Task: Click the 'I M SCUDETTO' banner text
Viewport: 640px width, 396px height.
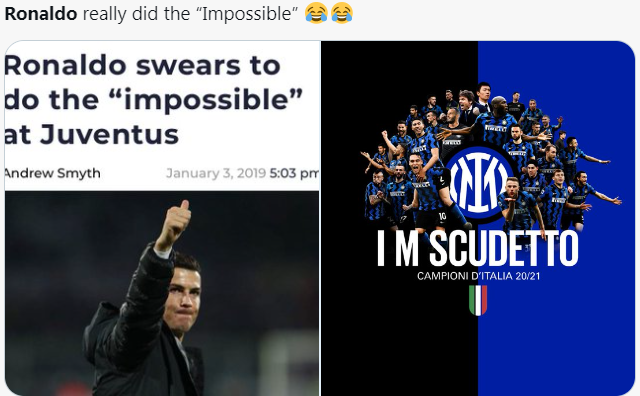Action: point(478,249)
